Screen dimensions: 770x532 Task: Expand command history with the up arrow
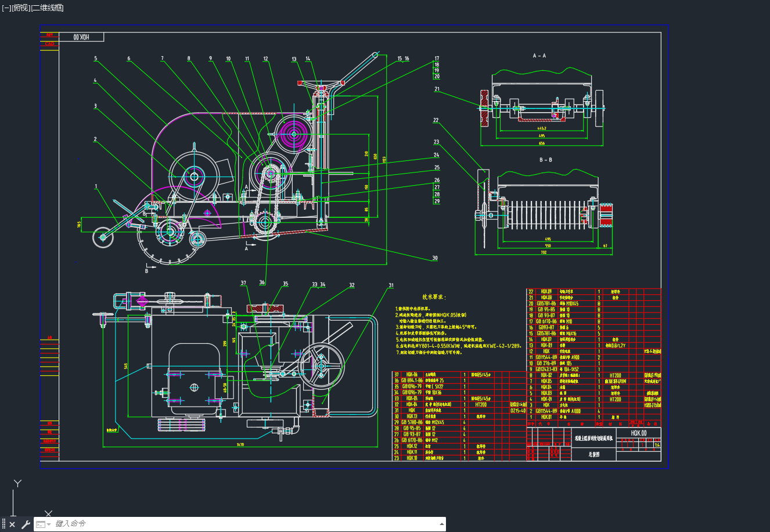[x=442, y=524]
